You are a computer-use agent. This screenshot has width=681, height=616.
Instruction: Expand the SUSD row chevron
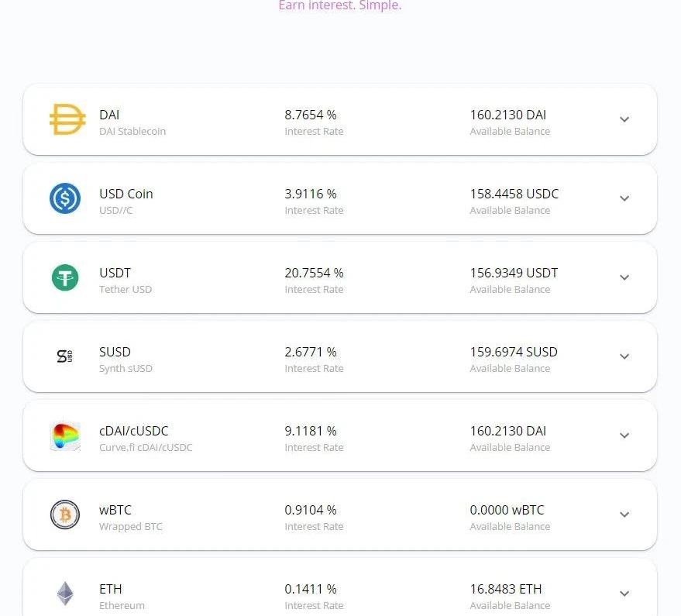pos(624,357)
